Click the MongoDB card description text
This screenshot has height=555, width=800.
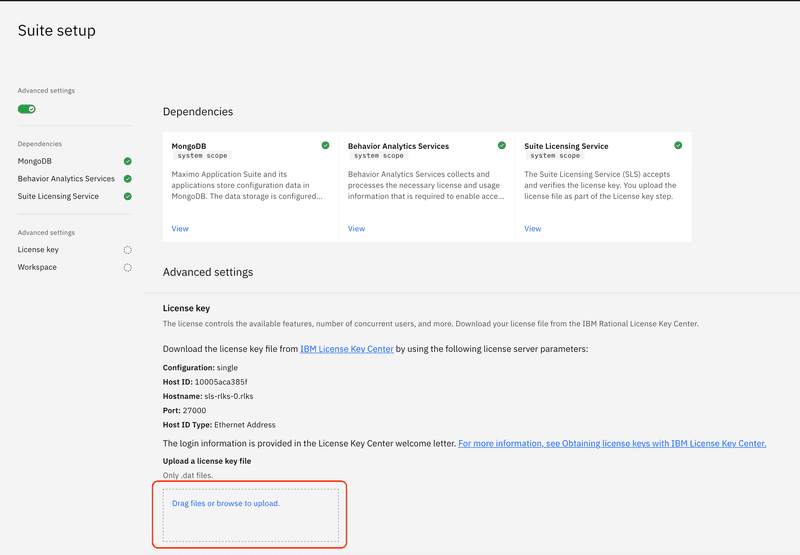247,185
